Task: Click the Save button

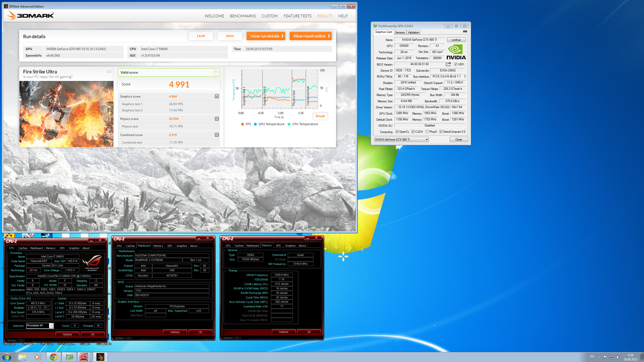Action: [230, 36]
